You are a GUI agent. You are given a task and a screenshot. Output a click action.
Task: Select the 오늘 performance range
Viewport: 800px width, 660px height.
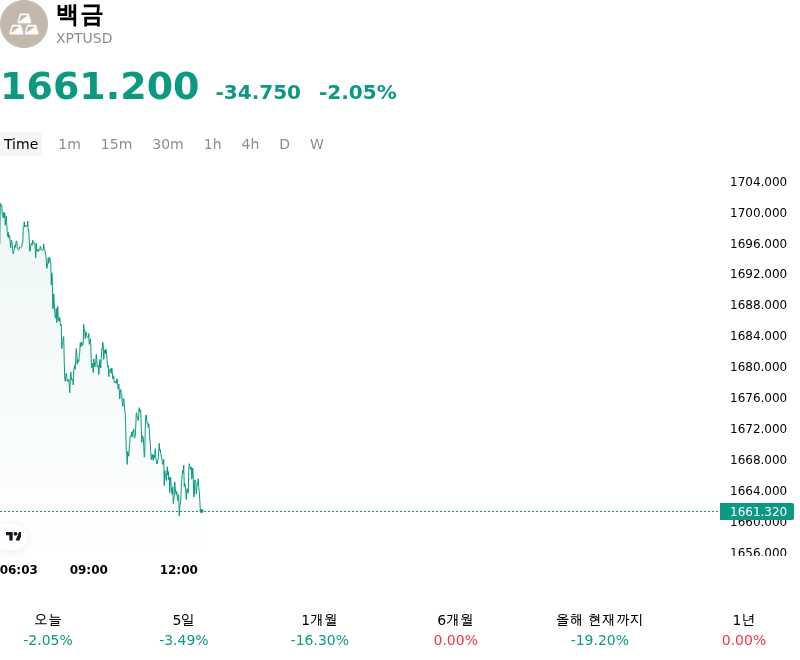[x=48, y=630]
